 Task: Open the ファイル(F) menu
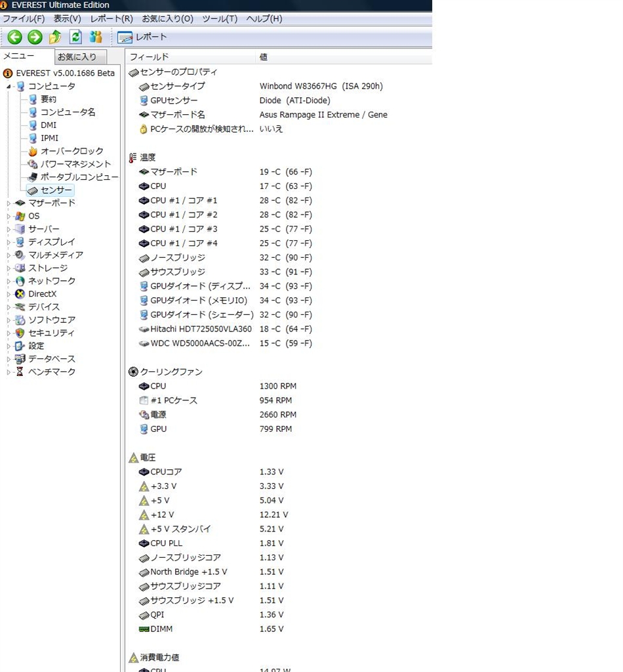24,19
